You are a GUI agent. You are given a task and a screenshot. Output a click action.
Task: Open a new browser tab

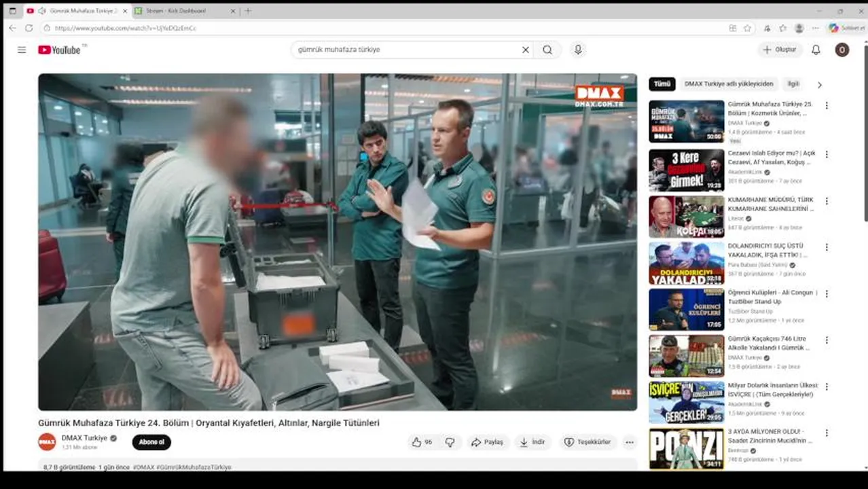tap(248, 11)
